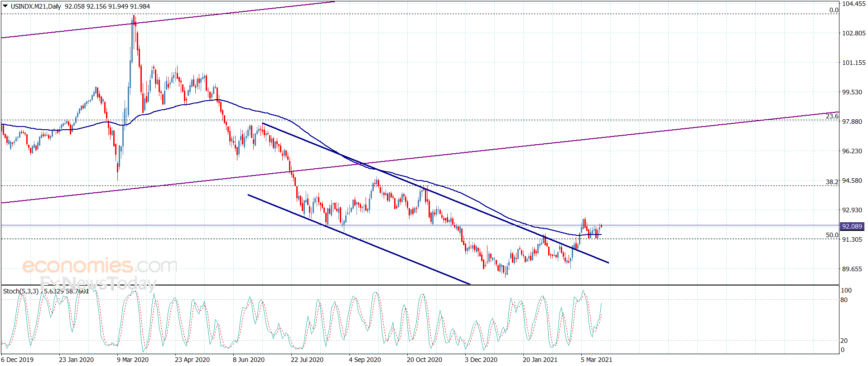Click the stochastic 20 level label
Screen dimensions: 868x366
(844, 341)
